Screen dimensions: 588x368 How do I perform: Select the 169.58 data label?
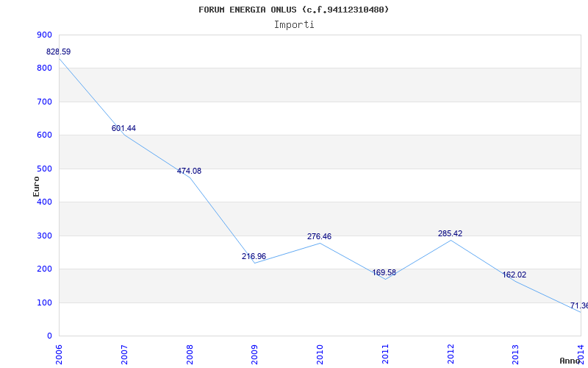[x=384, y=272]
